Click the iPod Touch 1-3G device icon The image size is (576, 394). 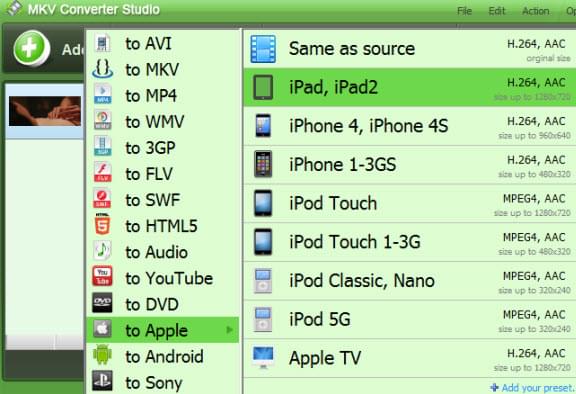(x=263, y=242)
